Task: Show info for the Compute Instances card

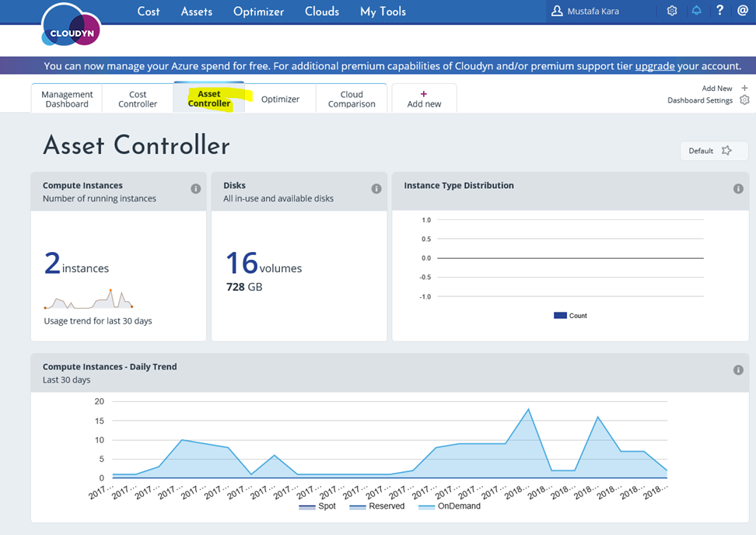Action: [195, 189]
